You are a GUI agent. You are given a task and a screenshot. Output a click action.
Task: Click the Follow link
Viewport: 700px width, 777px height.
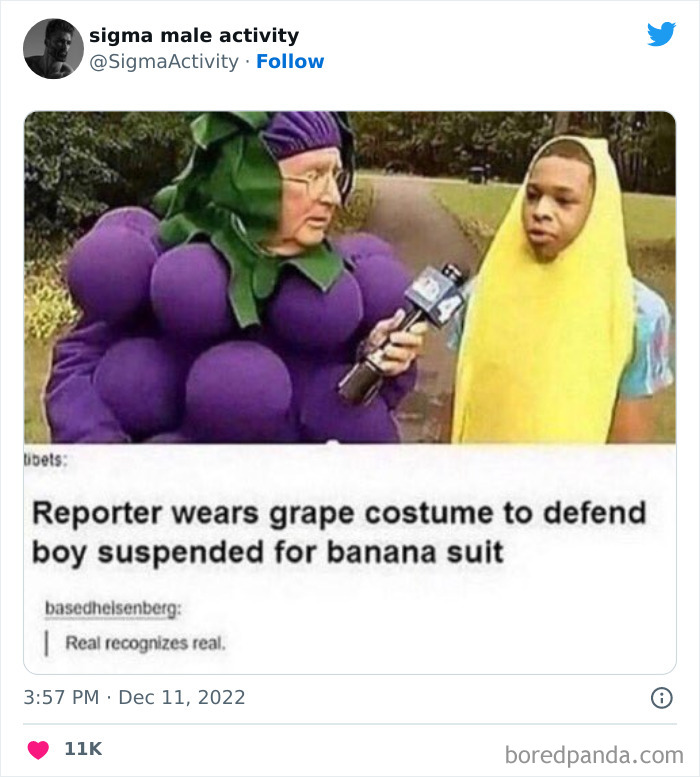coord(290,61)
